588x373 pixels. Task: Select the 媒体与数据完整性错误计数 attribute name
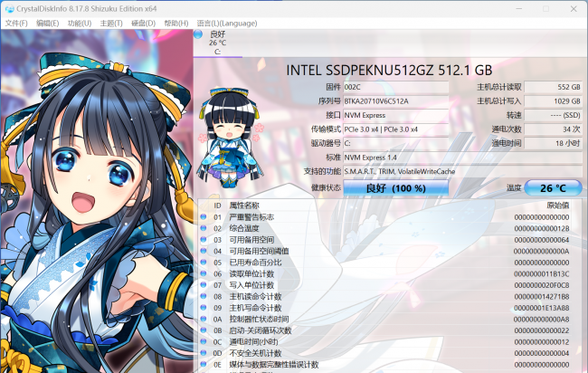[x=274, y=364]
